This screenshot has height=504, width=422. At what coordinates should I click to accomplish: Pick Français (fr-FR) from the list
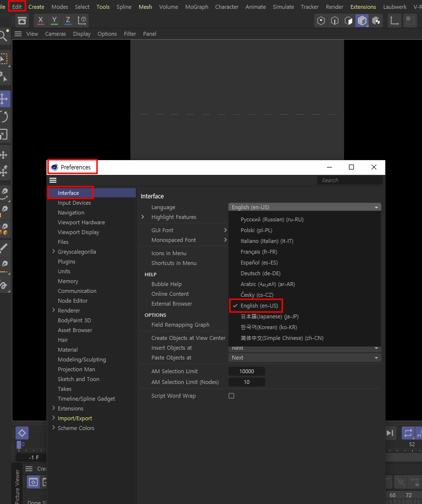click(259, 252)
